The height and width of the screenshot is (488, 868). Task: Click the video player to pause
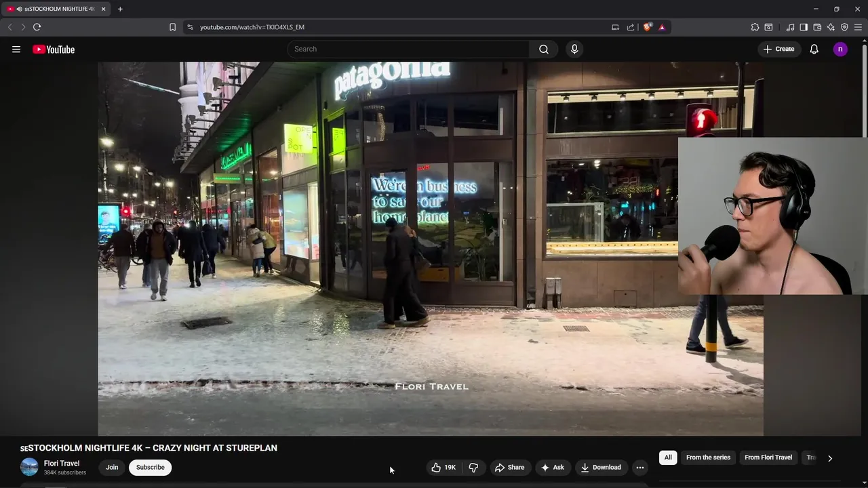pos(431,249)
